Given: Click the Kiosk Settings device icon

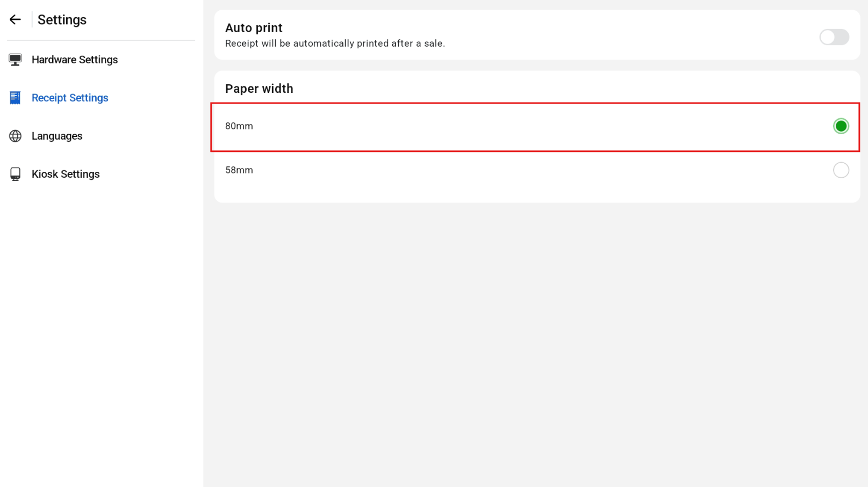Looking at the screenshot, I should coord(15,174).
